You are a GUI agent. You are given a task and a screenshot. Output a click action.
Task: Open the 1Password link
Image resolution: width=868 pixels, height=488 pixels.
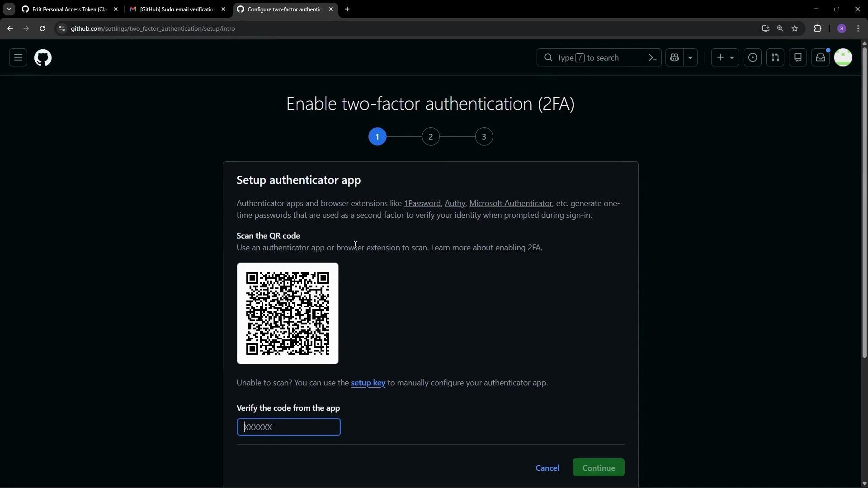coord(422,203)
